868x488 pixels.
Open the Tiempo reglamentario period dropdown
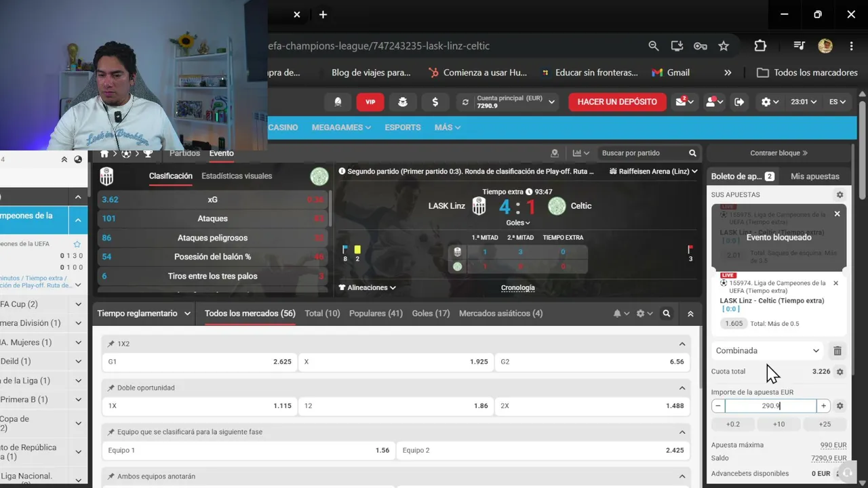point(144,314)
